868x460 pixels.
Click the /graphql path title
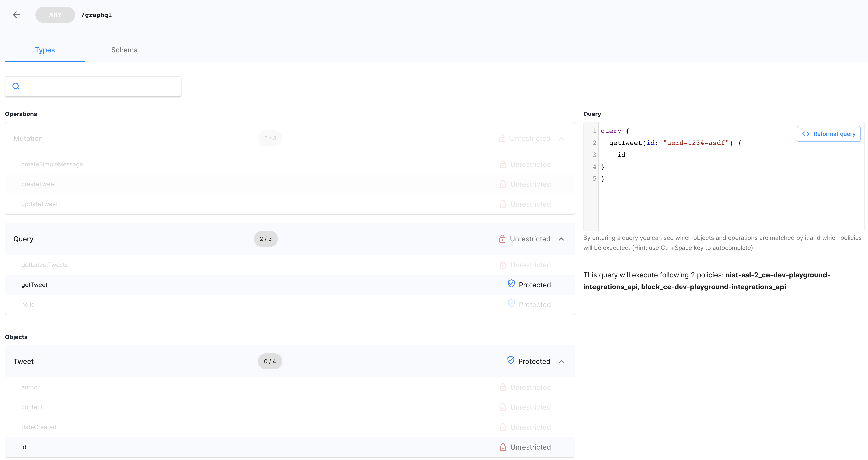(x=96, y=15)
